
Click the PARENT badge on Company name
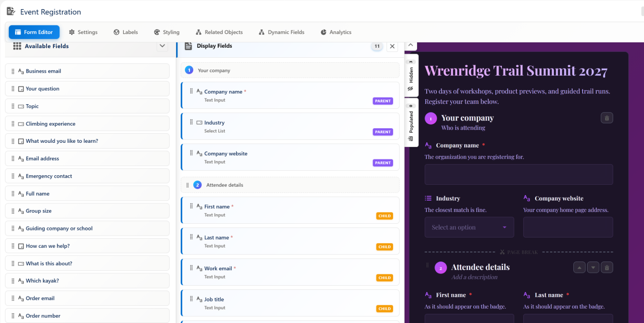(x=383, y=101)
